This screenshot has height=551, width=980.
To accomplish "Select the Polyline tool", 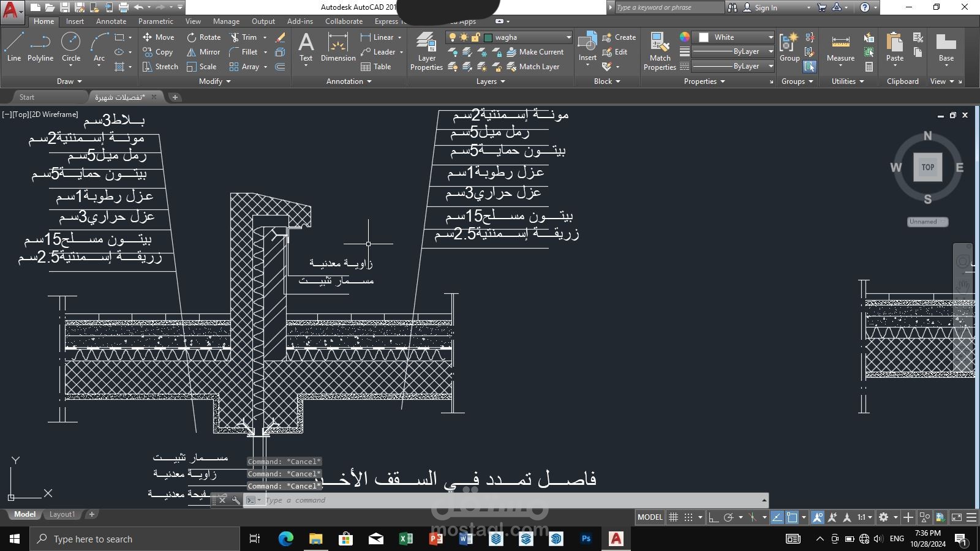I will (40, 47).
